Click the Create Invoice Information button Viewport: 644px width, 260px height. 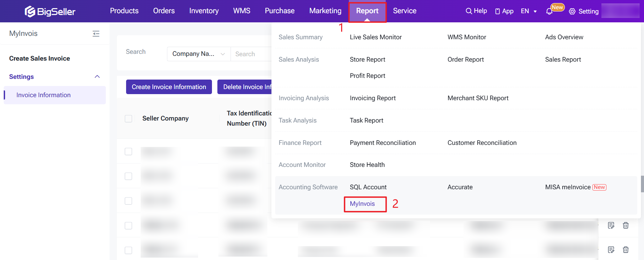pyautogui.click(x=169, y=87)
